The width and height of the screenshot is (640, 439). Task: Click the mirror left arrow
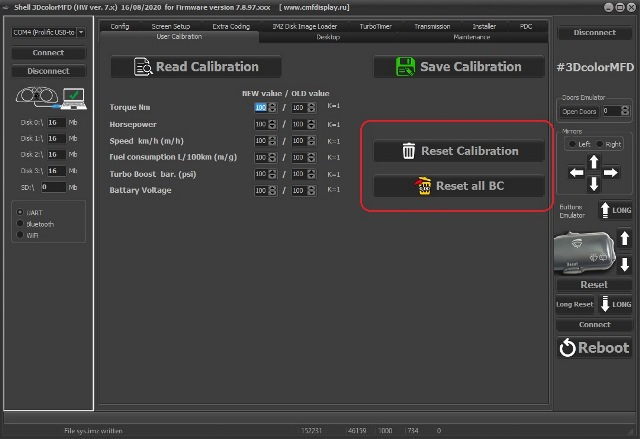click(574, 173)
